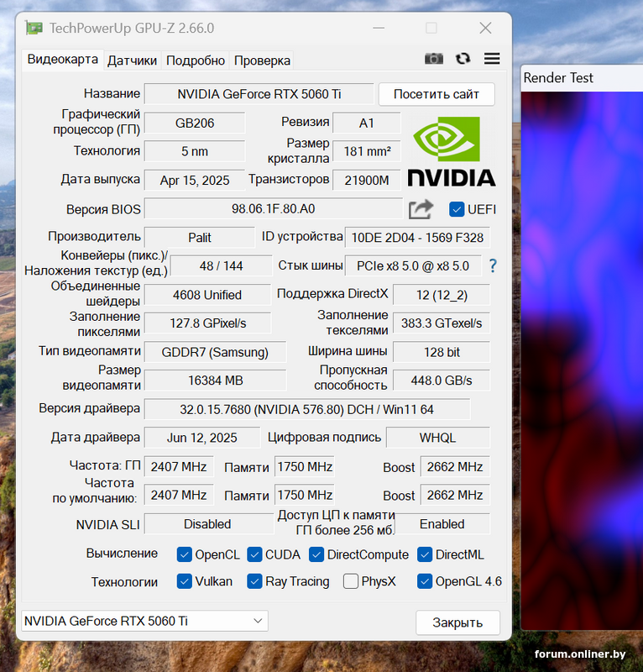Open the hamburger menu icon
The height and width of the screenshot is (672, 643).
pos(492,59)
